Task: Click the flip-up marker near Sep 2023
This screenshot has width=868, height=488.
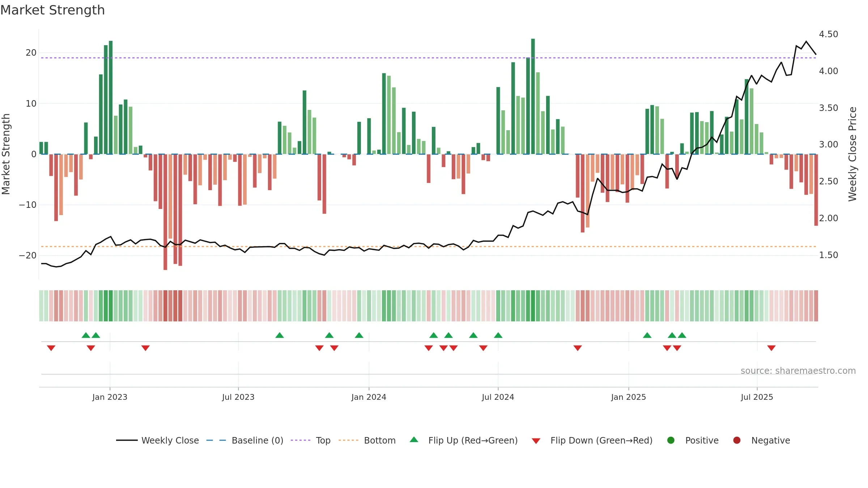Action: pos(280,335)
